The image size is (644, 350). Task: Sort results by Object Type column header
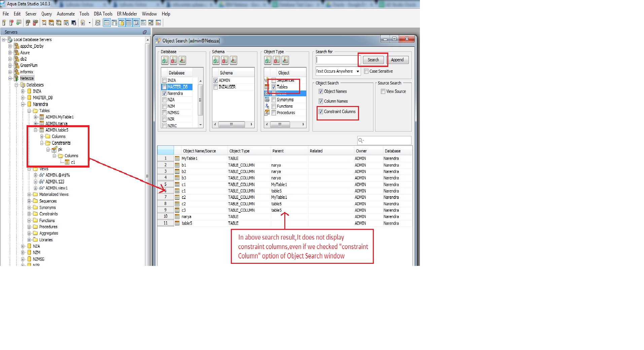[x=249, y=151]
